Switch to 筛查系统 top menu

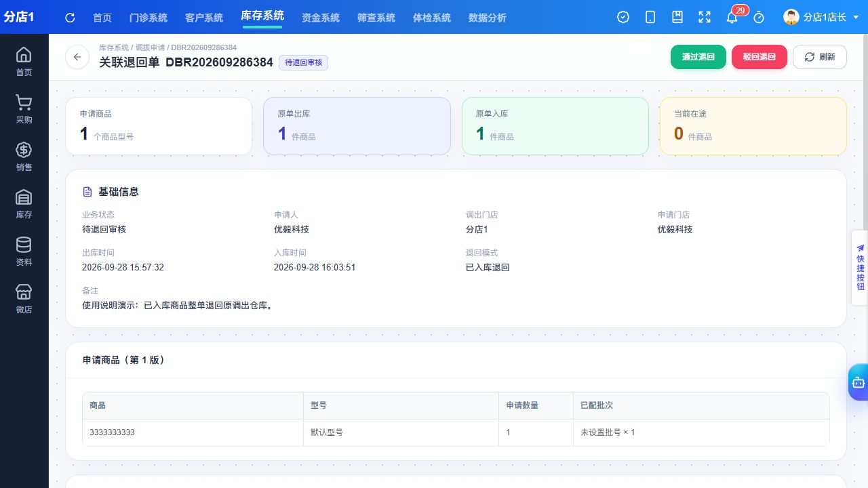pos(376,18)
